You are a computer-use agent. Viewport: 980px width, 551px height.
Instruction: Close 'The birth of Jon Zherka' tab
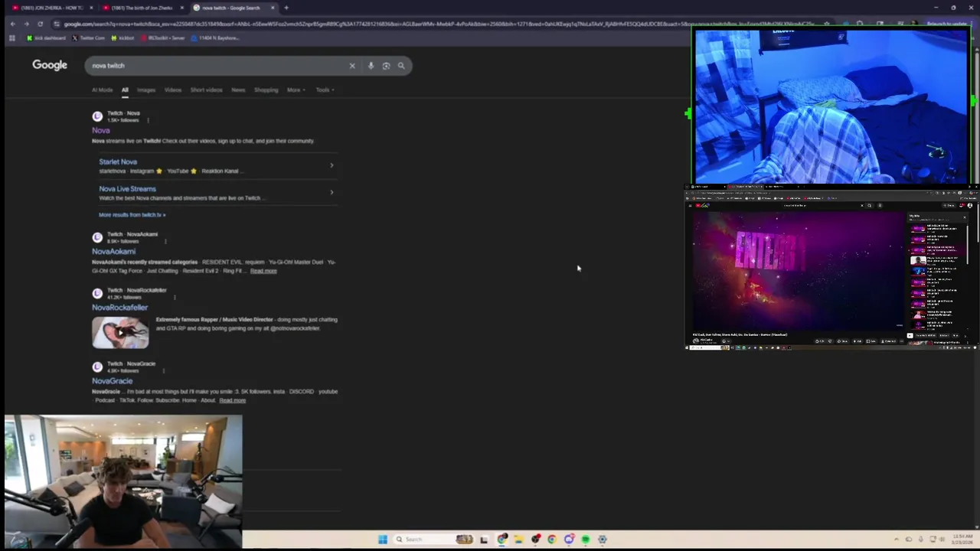[x=182, y=8]
